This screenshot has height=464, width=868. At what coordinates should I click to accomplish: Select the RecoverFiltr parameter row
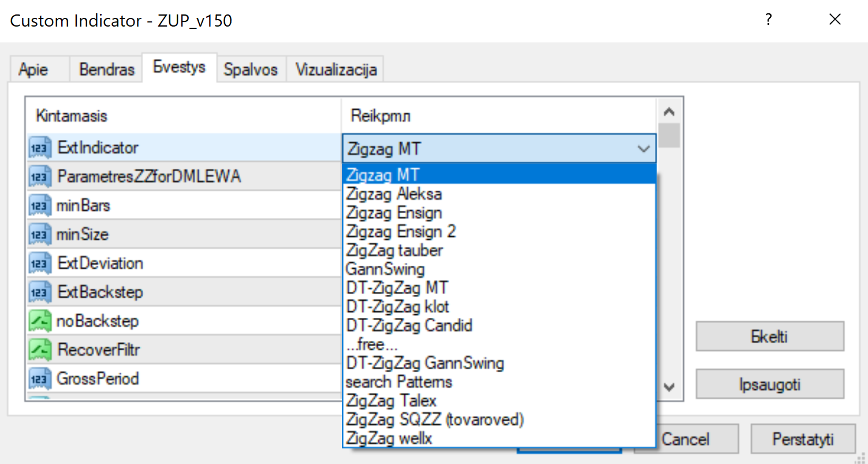[184, 350]
